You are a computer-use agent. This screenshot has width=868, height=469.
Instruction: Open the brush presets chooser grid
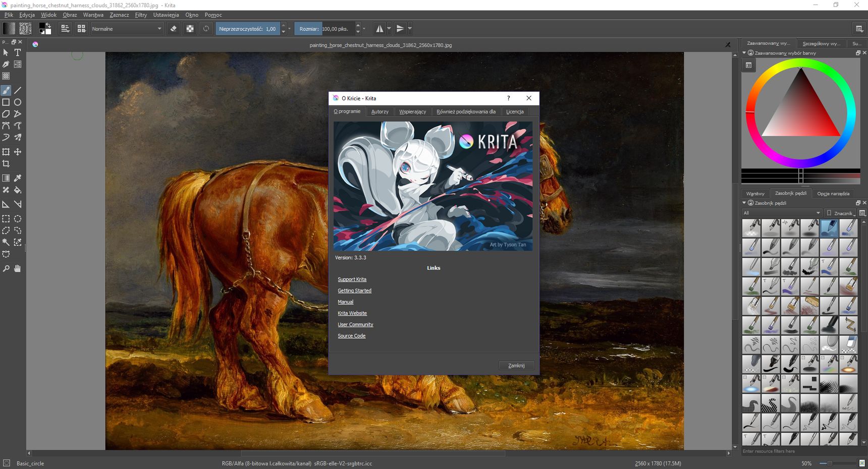pos(81,29)
